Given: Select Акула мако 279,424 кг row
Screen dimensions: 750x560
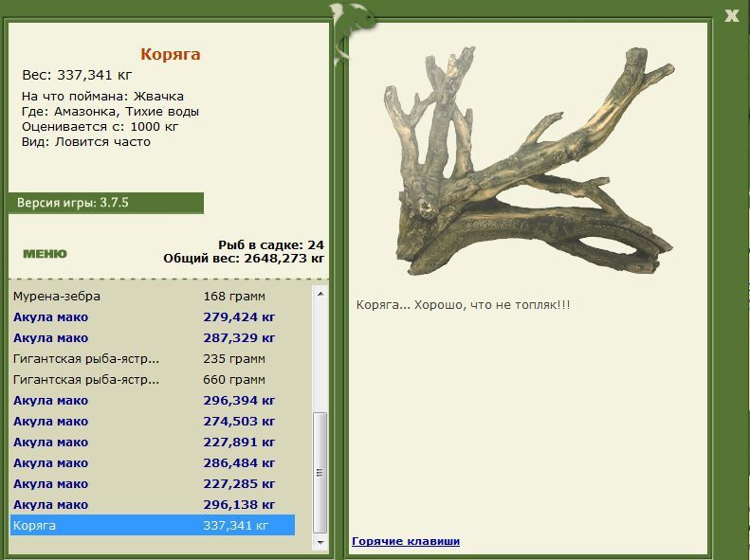Looking at the screenshot, I should (153, 317).
